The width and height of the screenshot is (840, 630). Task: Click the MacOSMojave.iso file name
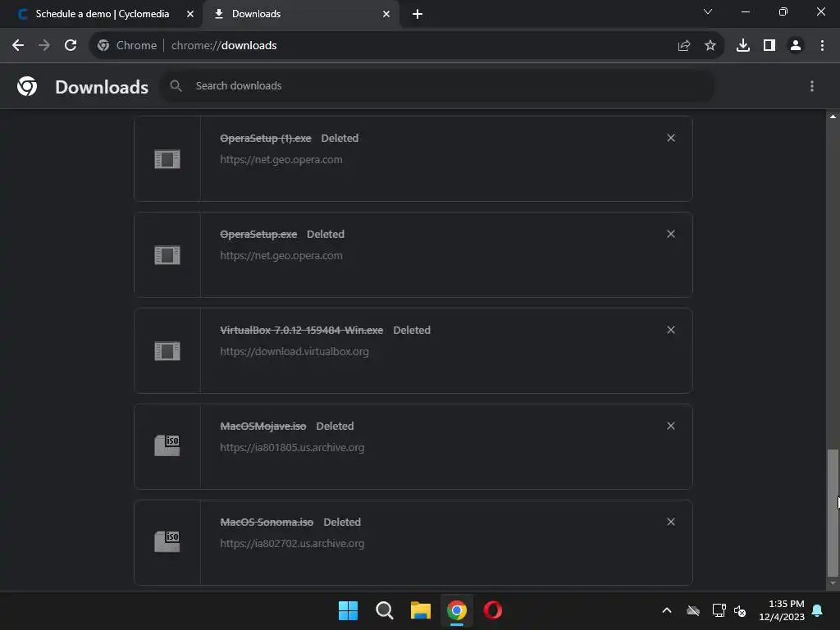pos(263,426)
